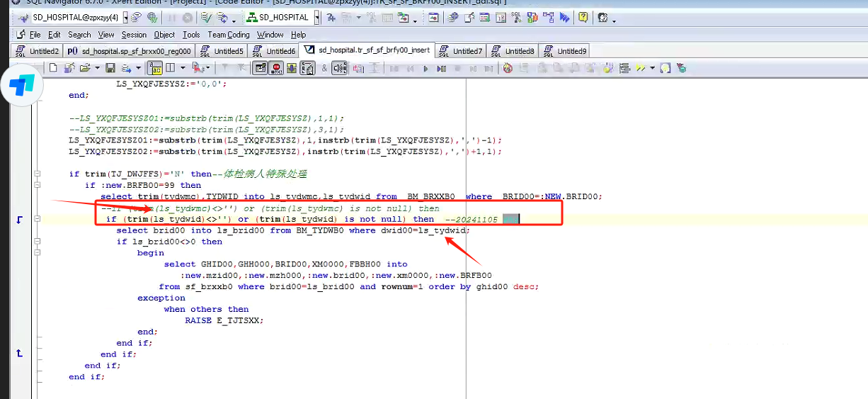Click the red no-entry icon in editor toolbar
The image size is (868, 399).
click(x=508, y=68)
